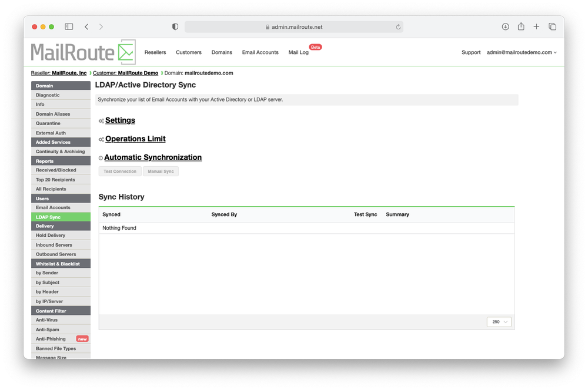Open the 250 rows-per-page dropdown

pyautogui.click(x=499, y=322)
